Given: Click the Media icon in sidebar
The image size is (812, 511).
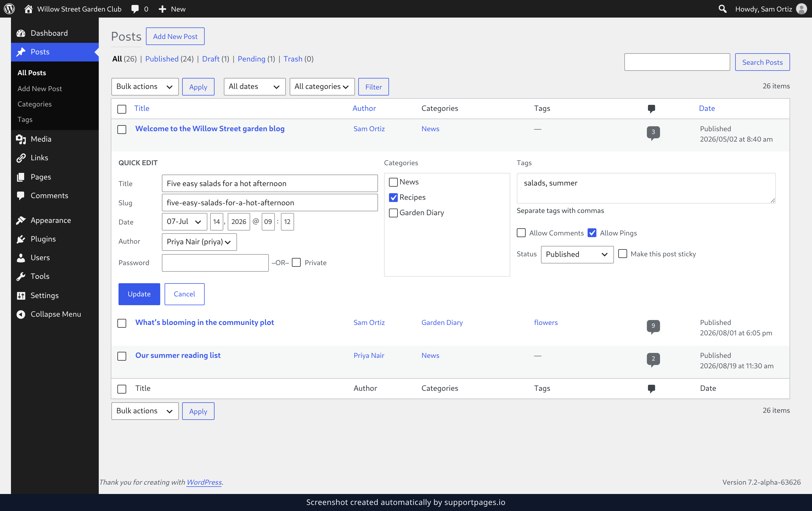Looking at the screenshot, I should coord(21,139).
